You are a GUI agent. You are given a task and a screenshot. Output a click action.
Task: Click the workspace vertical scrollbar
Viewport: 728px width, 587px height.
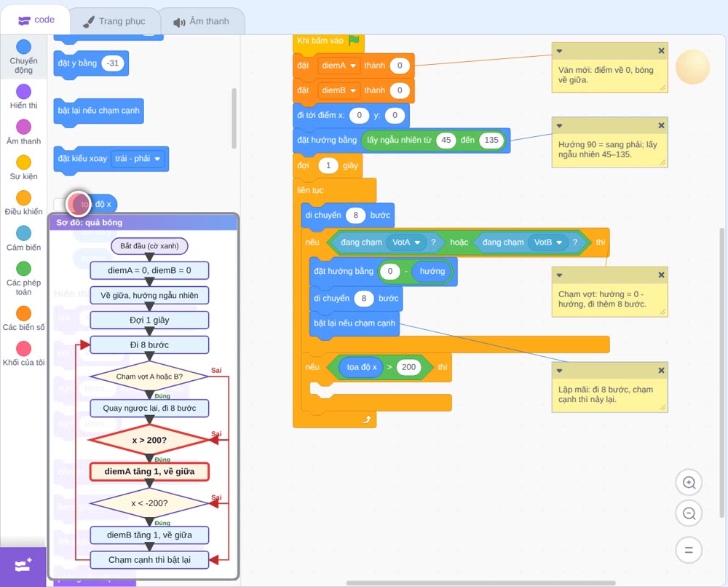pyautogui.click(x=721, y=371)
